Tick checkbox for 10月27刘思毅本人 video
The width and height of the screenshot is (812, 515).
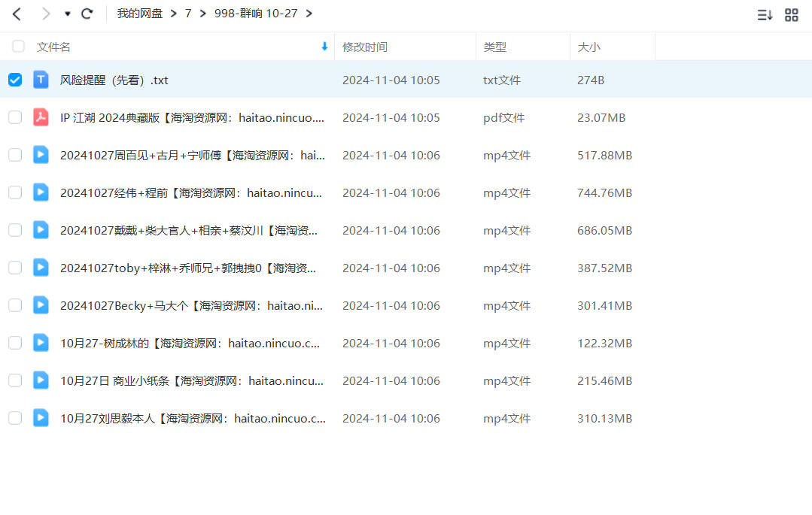coord(15,418)
